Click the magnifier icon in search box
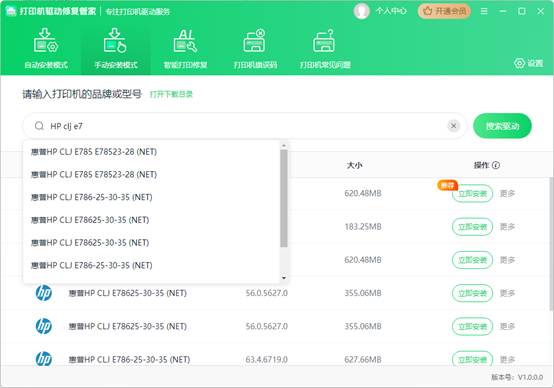554x388 pixels. 39,126
